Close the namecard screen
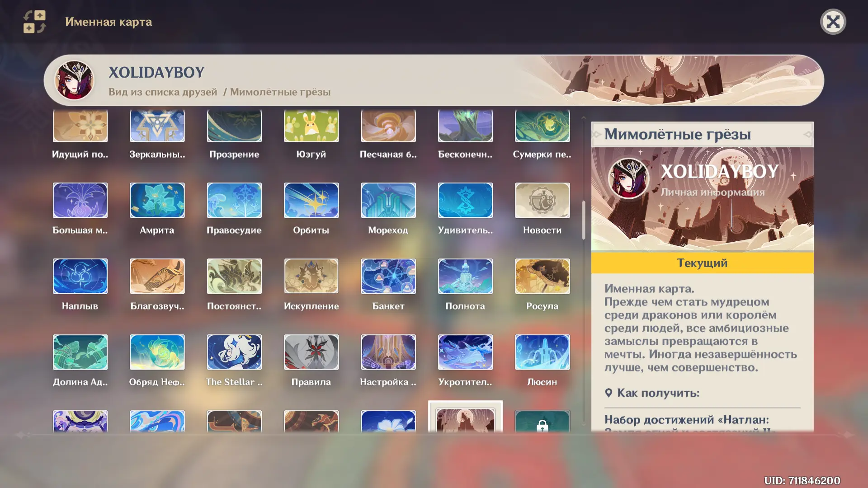This screenshot has width=868, height=488. (833, 22)
